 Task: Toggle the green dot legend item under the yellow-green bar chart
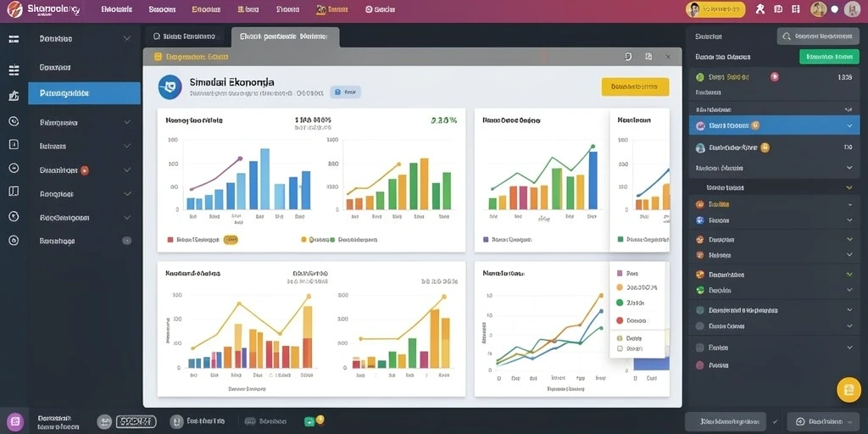click(x=332, y=240)
